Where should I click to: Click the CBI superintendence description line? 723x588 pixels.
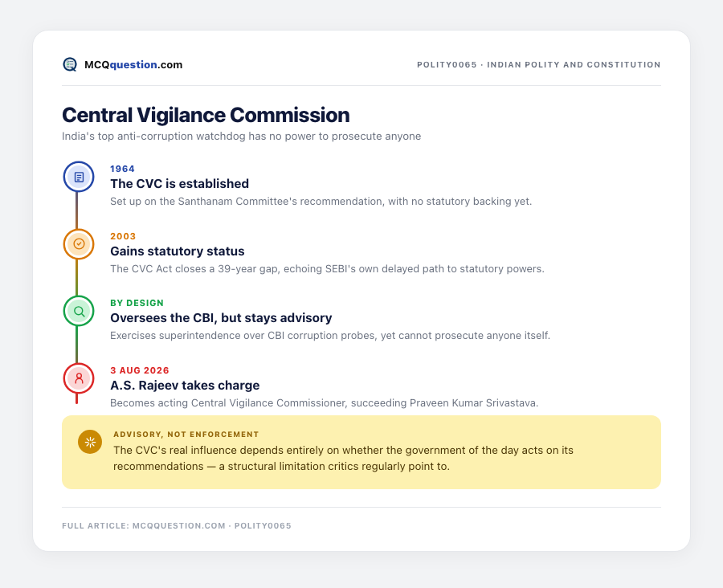[330, 336]
